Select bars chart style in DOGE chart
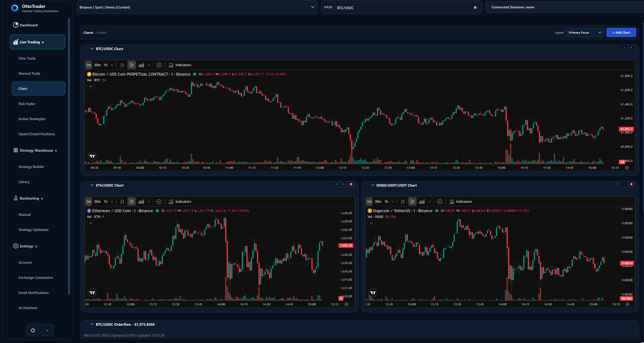This screenshot has height=343, width=644. click(403, 202)
